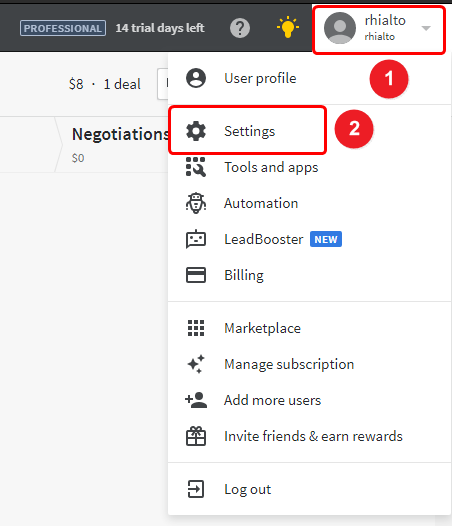Click the PROFESSIONAL plan badge

63,28
